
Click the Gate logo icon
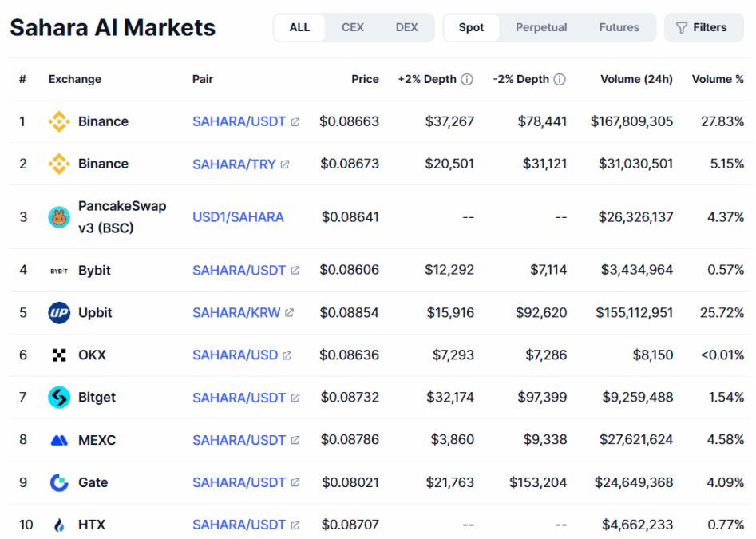[59, 482]
